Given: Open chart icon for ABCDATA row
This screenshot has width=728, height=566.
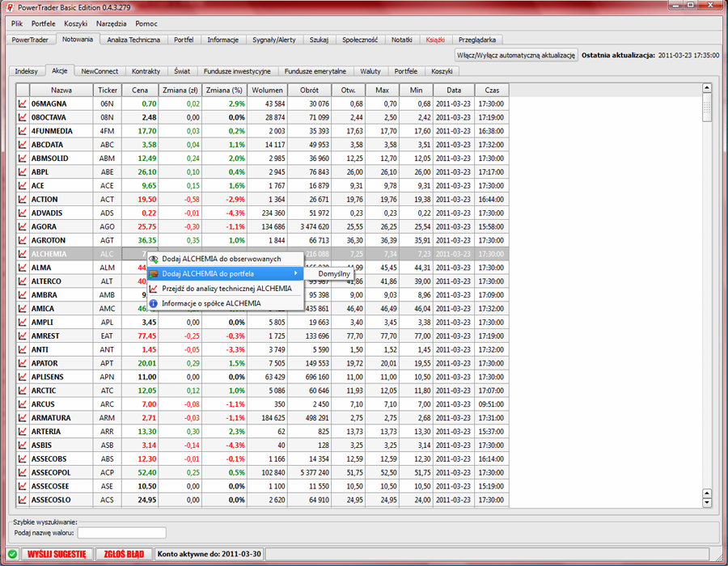Looking at the screenshot, I should pyautogui.click(x=23, y=145).
